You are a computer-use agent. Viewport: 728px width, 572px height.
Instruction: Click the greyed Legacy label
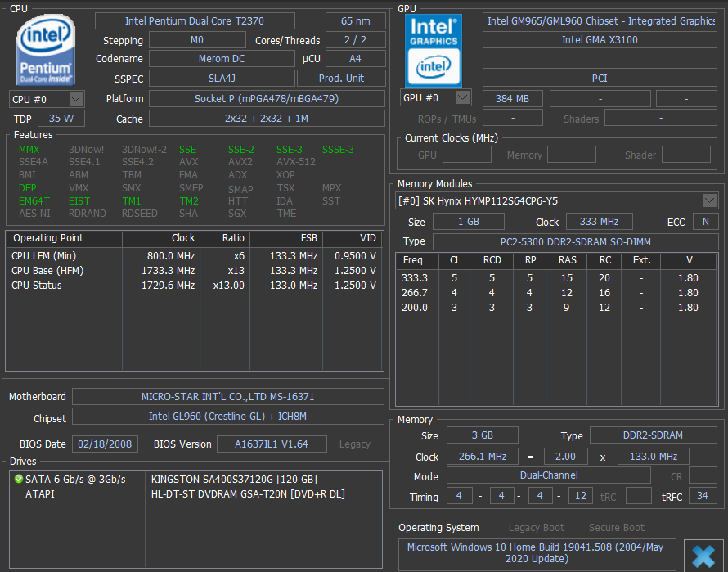[x=355, y=444]
